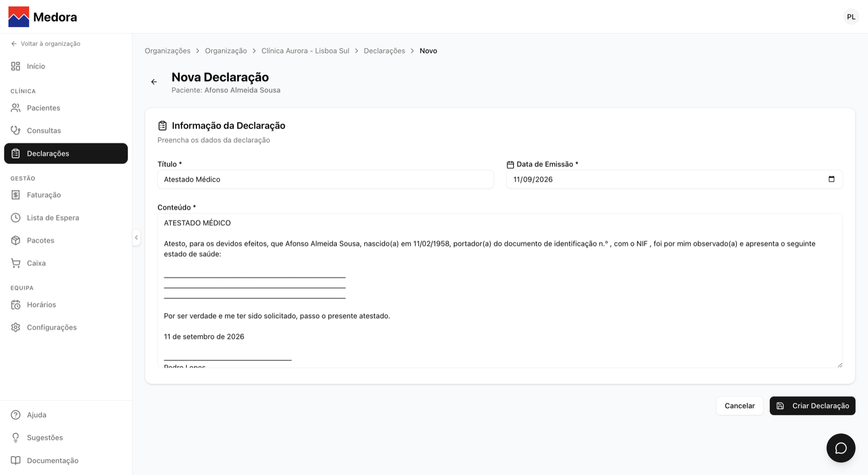The height and width of the screenshot is (475, 868).
Task: Open Caixa in the sidebar
Action: 66,263
